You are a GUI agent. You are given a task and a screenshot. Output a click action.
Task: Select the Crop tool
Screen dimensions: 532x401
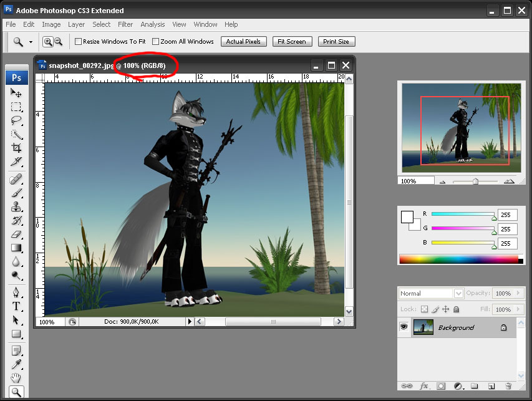click(16, 148)
